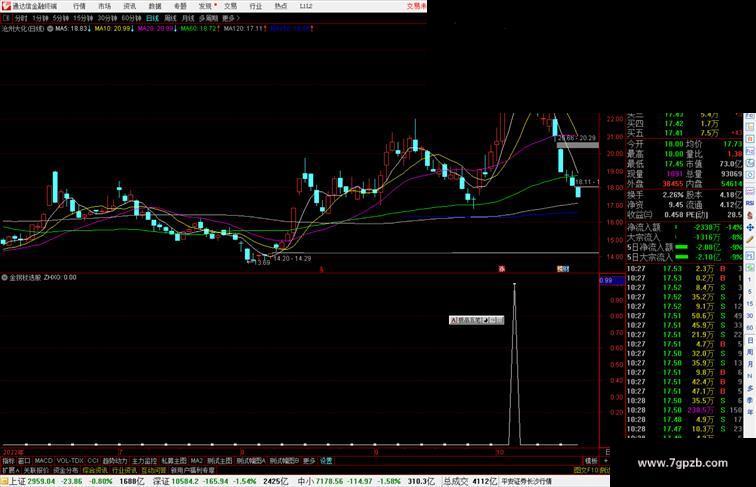The height and width of the screenshot is (487, 756).
Task: Select the VOL-TDX indicator tab
Action: click(x=70, y=461)
